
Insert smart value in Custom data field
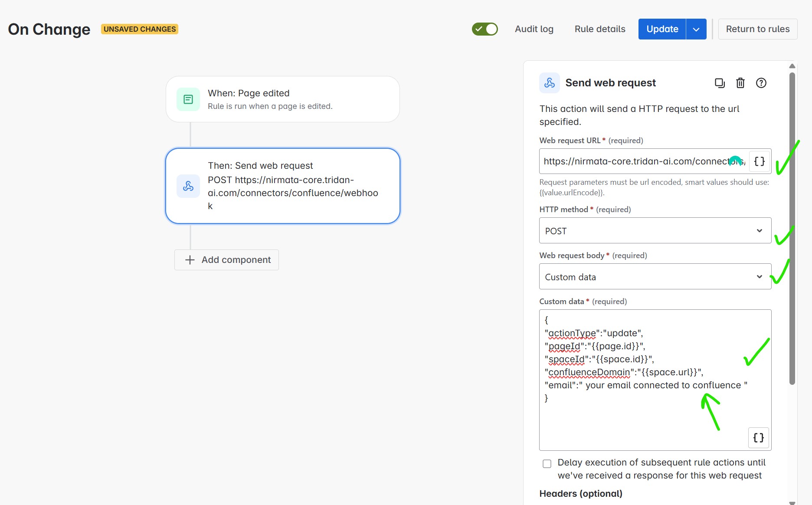(759, 437)
